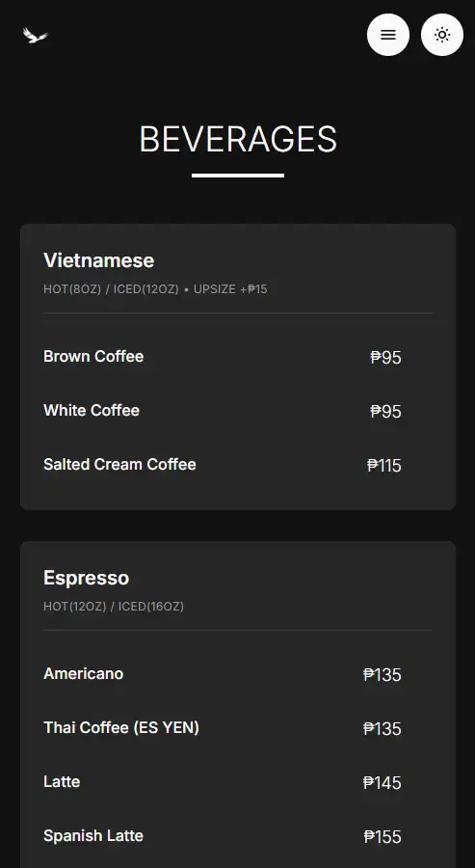Click the ₱95 price beside Brown Coffee
Viewport: 475px width, 868px height.
[x=385, y=358]
